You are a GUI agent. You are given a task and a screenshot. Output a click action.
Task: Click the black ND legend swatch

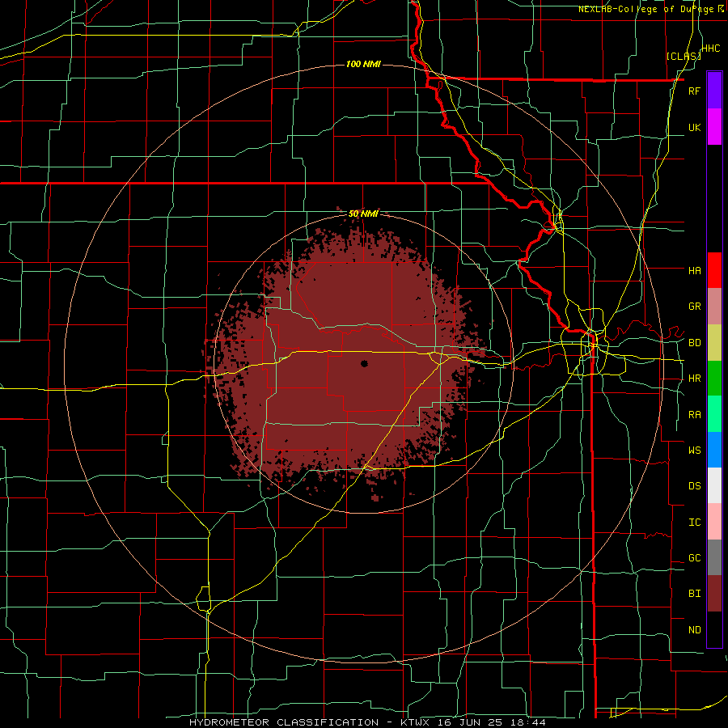coord(714,629)
